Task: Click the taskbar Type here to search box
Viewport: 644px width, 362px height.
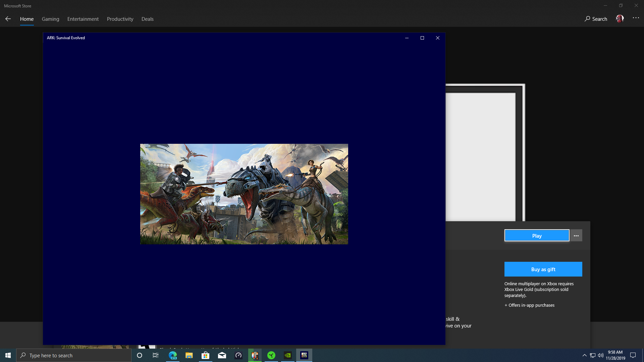Action: (x=74, y=355)
